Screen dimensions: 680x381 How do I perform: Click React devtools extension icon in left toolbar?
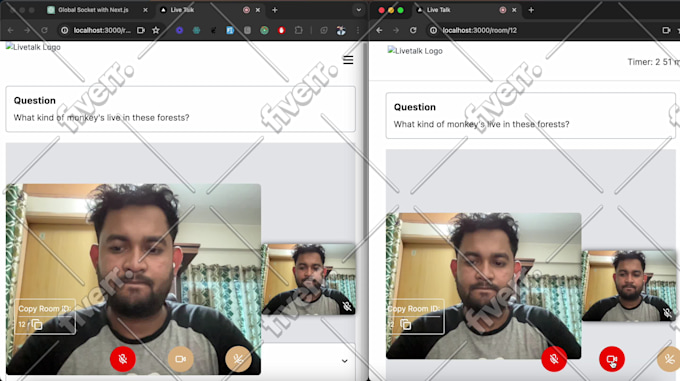(196, 30)
